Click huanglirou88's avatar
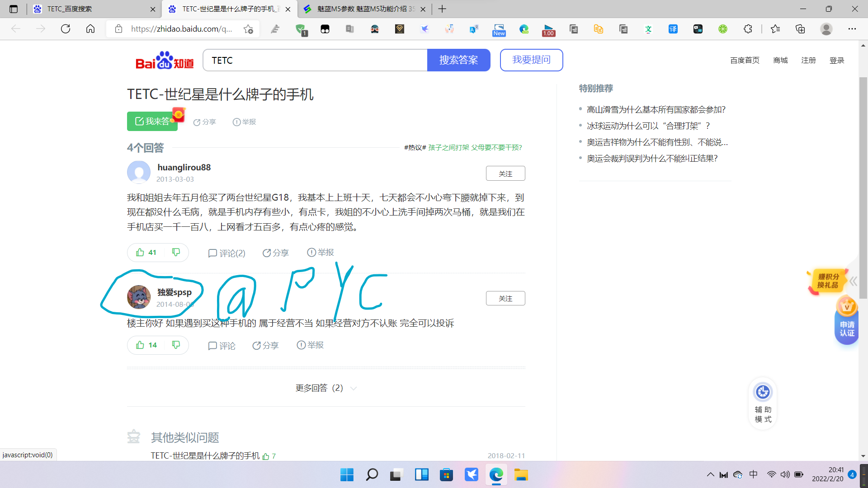The width and height of the screenshot is (868, 488). [139, 172]
